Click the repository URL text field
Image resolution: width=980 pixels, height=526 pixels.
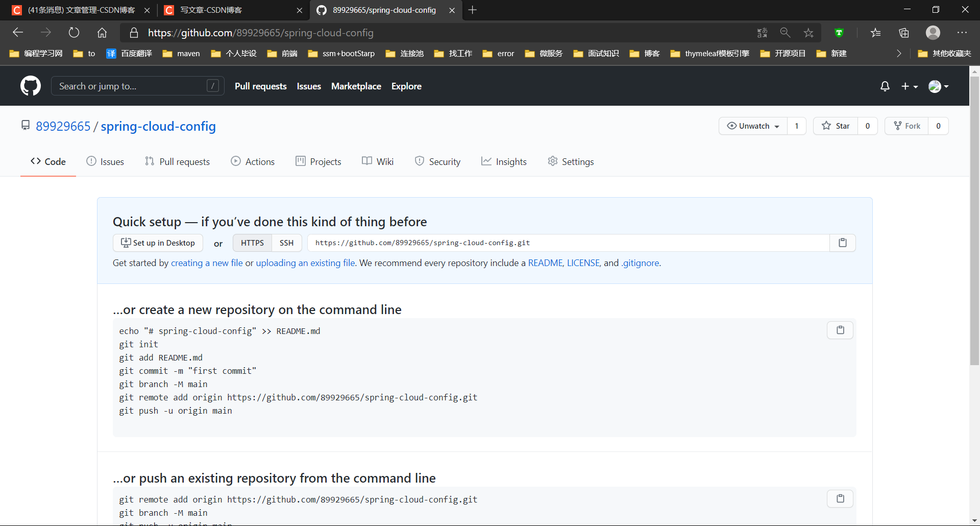pos(568,243)
